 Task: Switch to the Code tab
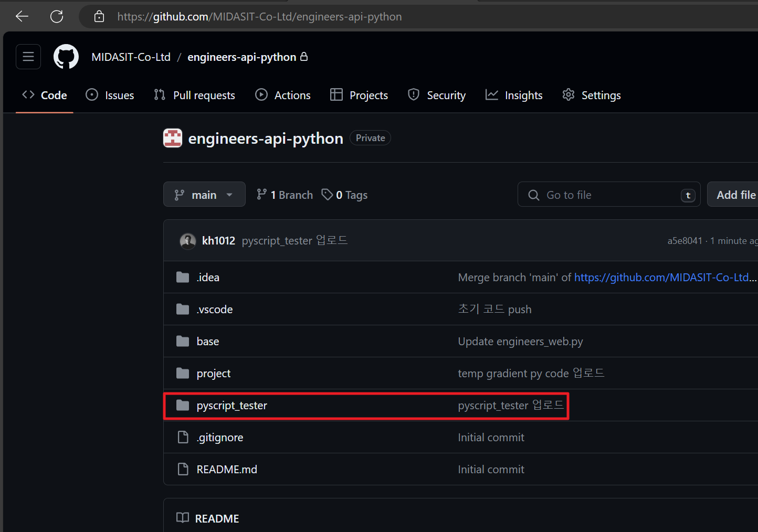pos(45,95)
